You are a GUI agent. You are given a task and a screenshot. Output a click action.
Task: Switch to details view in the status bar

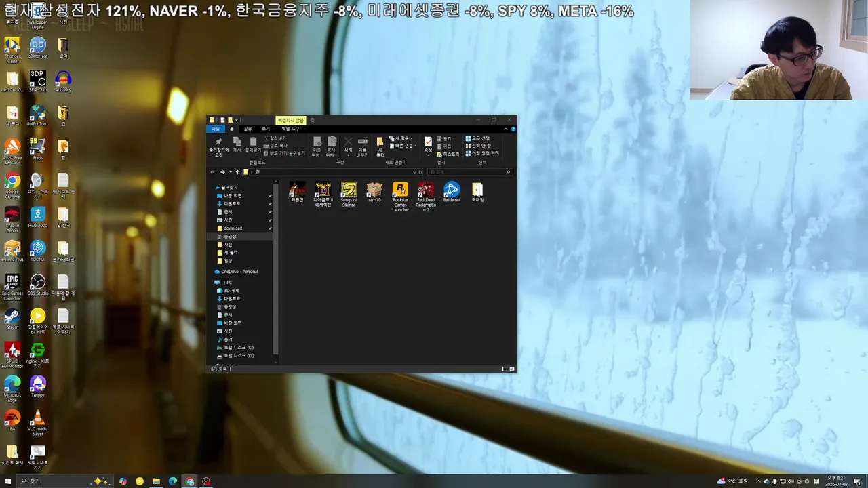[503, 369]
